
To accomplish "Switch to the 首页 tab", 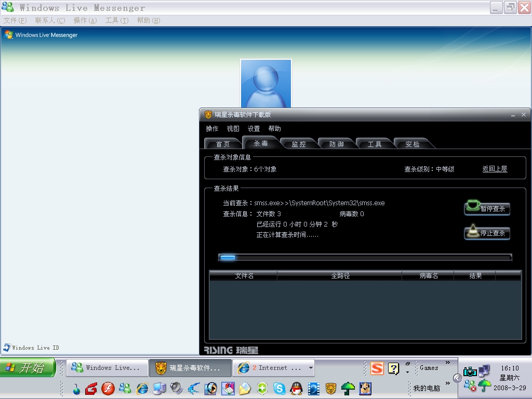I will [x=223, y=144].
